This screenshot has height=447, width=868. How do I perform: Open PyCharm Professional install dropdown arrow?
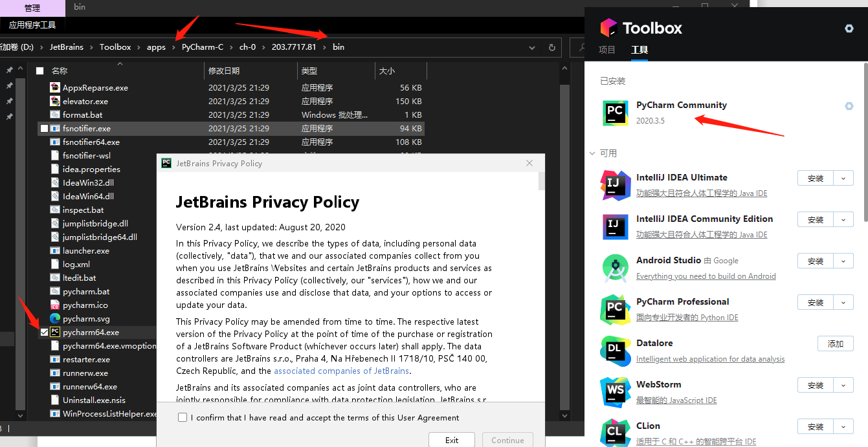point(843,303)
